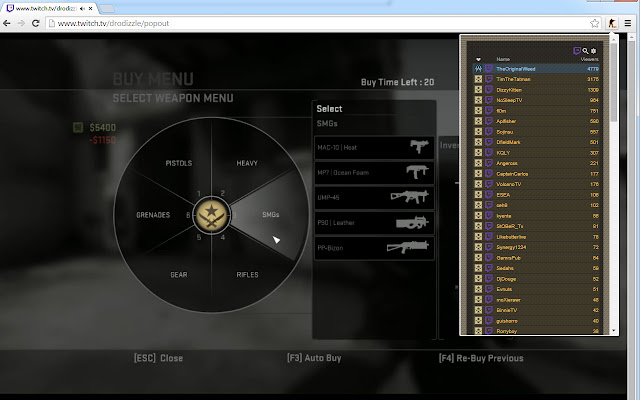Toggle favorite badge for Synergy1224
Image resolution: width=640 pixels, height=400 pixels.
[478, 247]
